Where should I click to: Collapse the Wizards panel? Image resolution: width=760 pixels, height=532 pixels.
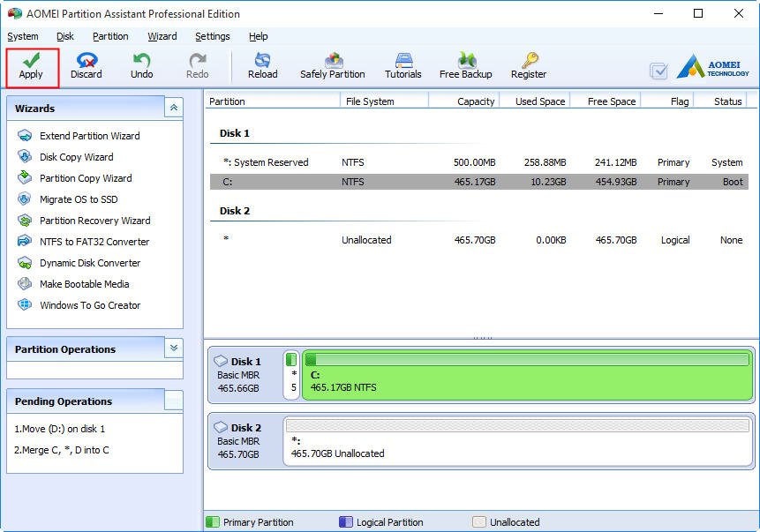pyautogui.click(x=173, y=108)
